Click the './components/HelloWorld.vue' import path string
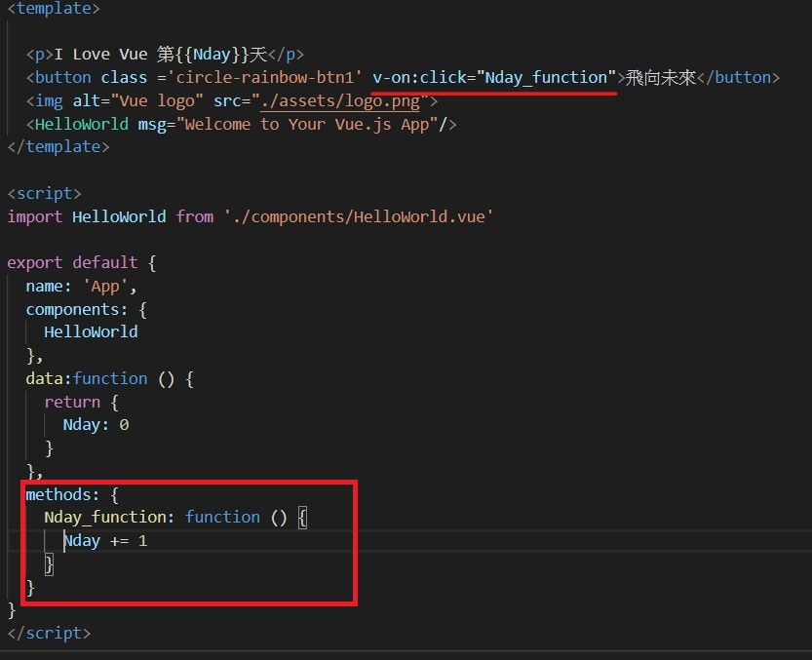The image size is (812, 660). click(359, 216)
